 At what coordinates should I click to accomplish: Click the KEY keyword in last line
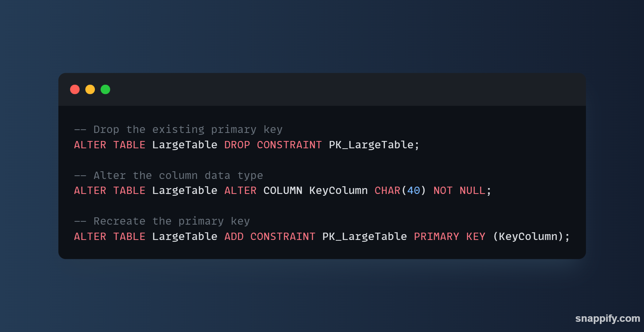[476, 236]
